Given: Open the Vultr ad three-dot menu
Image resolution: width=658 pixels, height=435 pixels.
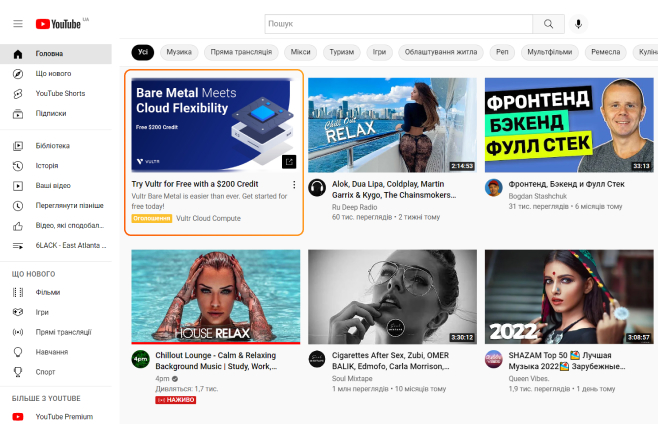Looking at the screenshot, I should coord(294,185).
